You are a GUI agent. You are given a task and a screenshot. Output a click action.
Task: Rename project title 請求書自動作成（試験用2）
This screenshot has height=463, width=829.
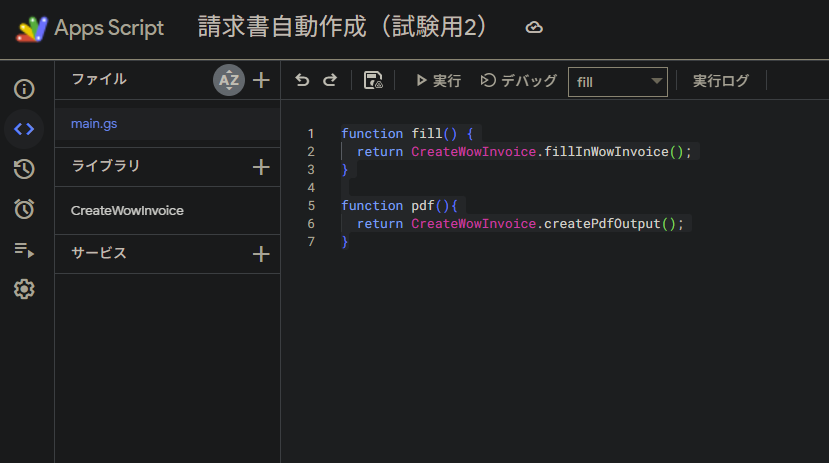342,27
